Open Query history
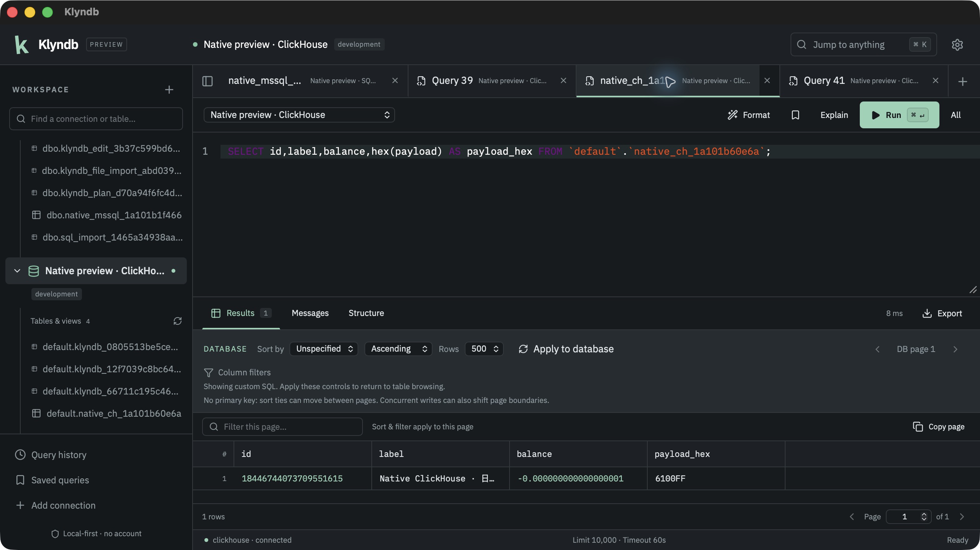 (x=51, y=455)
